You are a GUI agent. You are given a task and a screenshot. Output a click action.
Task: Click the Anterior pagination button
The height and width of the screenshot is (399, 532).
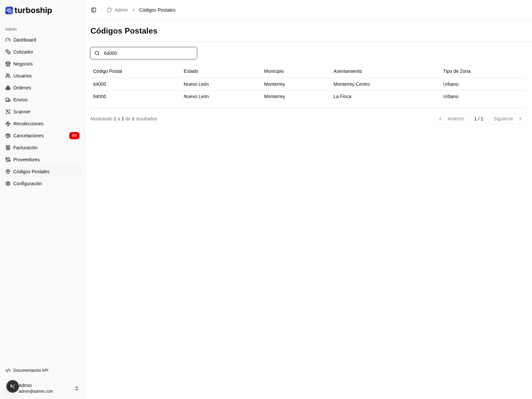(451, 119)
